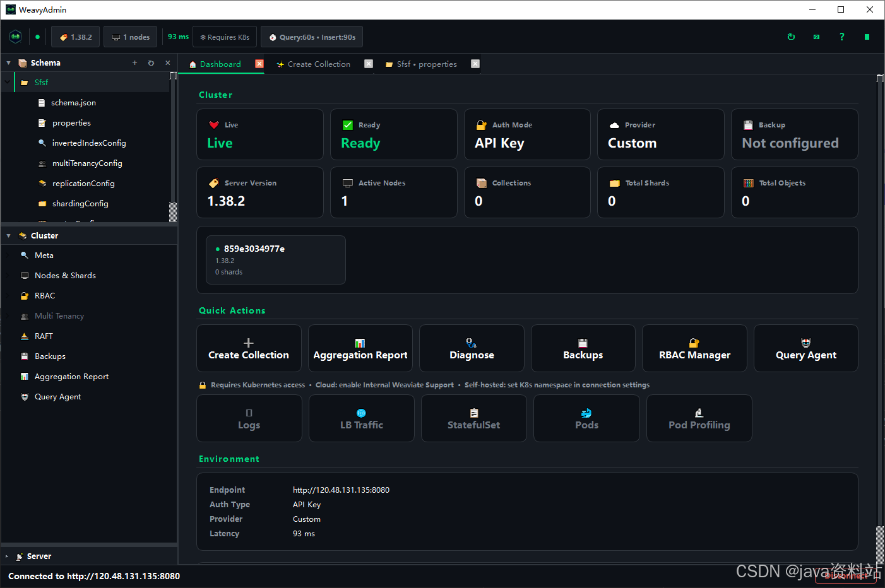
Task: Launch RBAC Manager quick action
Action: [694, 348]
